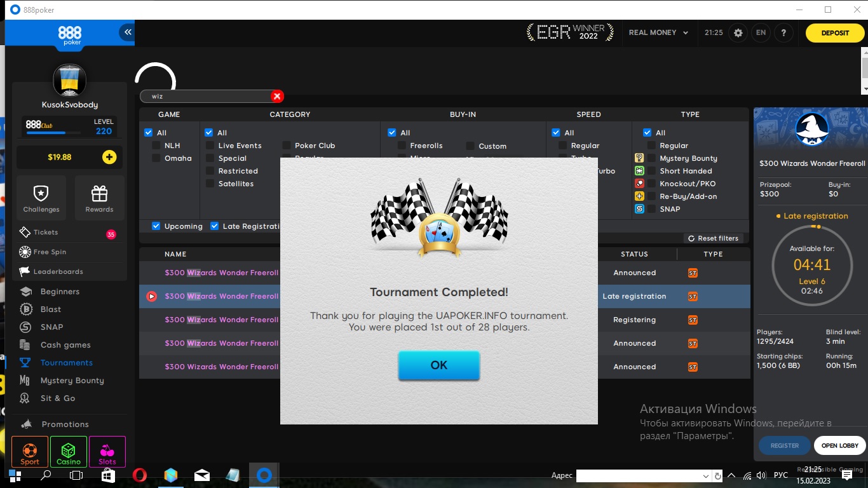The width and height of the screenshot is (868, 488).
Task: Open the Beginners section
Action: click(60, 292)
